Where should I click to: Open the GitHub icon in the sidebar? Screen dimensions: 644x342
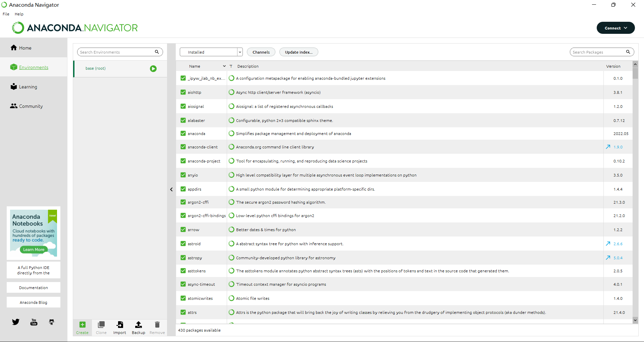52,322
